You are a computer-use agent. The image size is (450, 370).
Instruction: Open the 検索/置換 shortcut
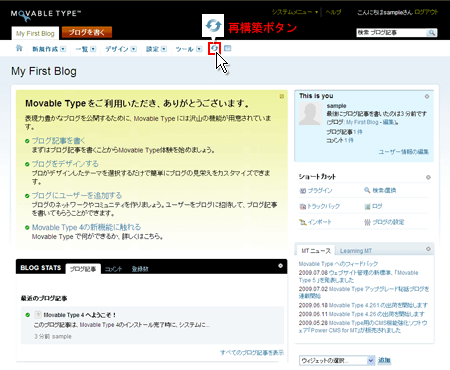coord(380,190)
